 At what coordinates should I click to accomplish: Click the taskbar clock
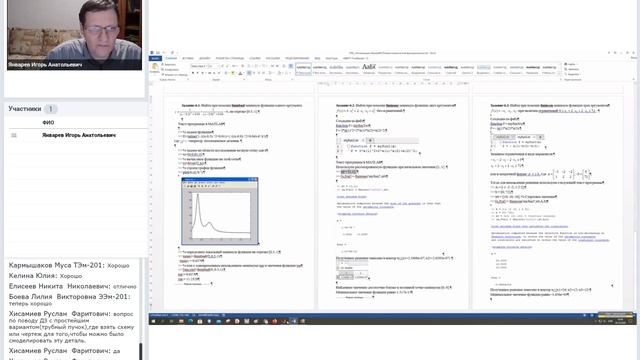point(620,321)
